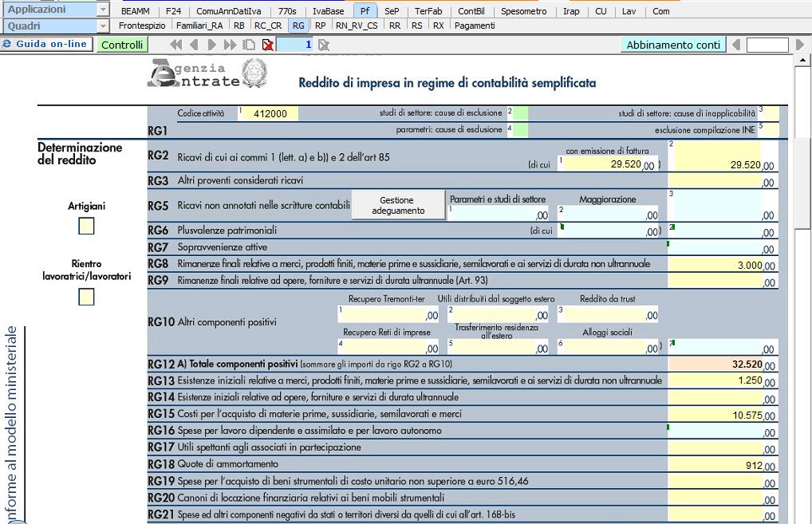Open the RR quadro tab
This screenshot has width=812, height=524.
click(x=395, y=26)
